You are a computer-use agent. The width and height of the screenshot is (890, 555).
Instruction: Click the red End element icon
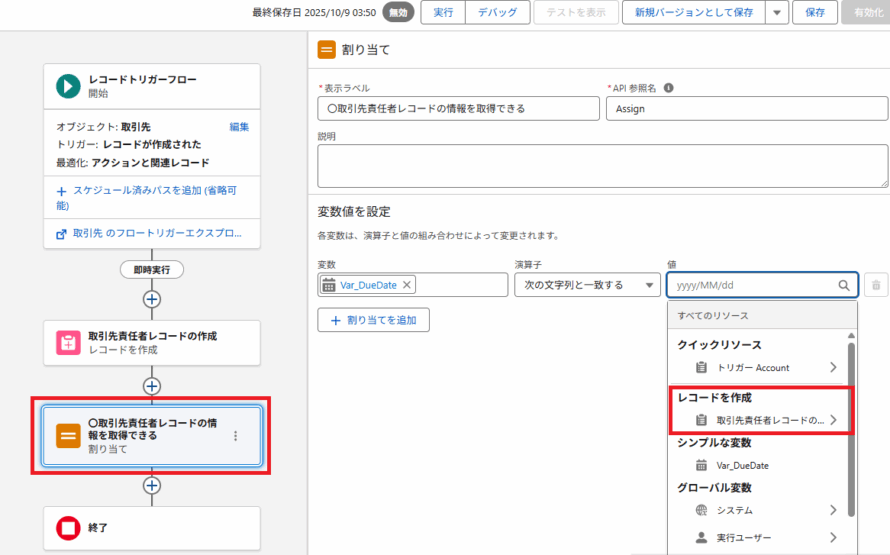pos(68,527)
